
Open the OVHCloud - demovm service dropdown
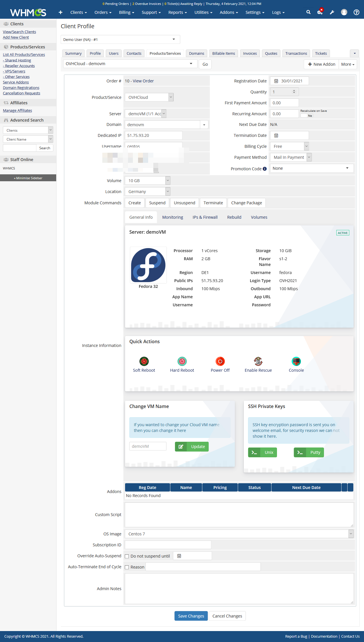130,64
